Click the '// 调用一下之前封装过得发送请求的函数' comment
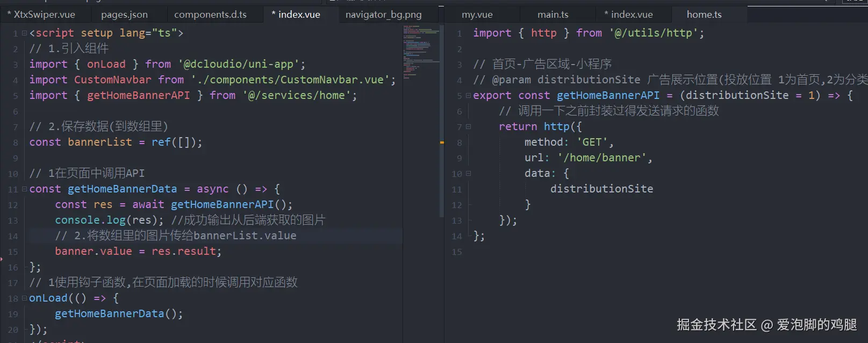Screen dimensions: 868x343 click(x=609, y=111)
